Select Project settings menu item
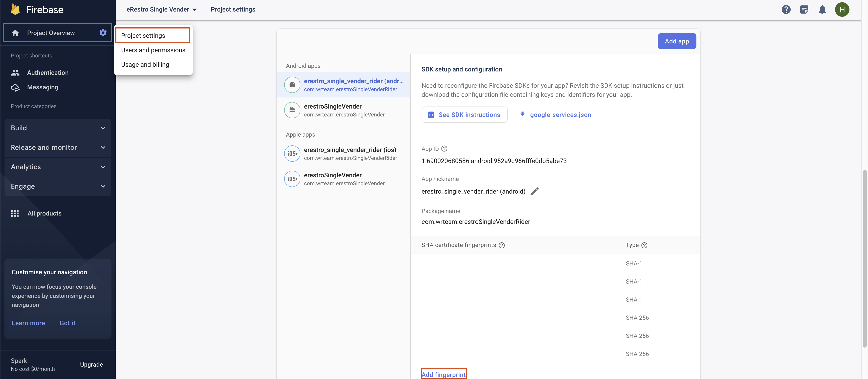Image resolution: width=868 pixels, height=379 pixels. coord(153,36)
